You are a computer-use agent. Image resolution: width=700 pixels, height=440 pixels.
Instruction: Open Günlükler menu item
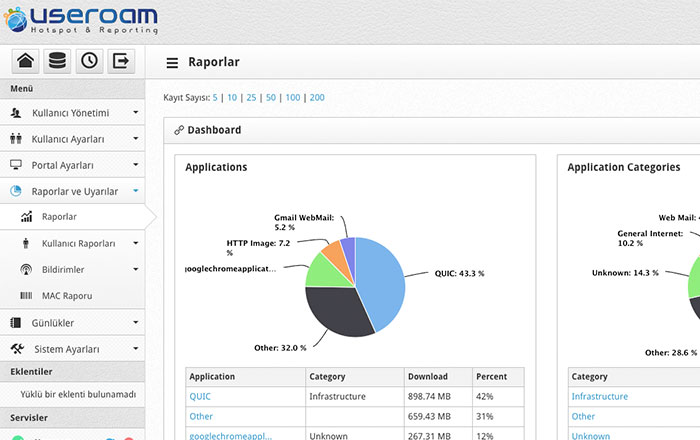point(72,323)
